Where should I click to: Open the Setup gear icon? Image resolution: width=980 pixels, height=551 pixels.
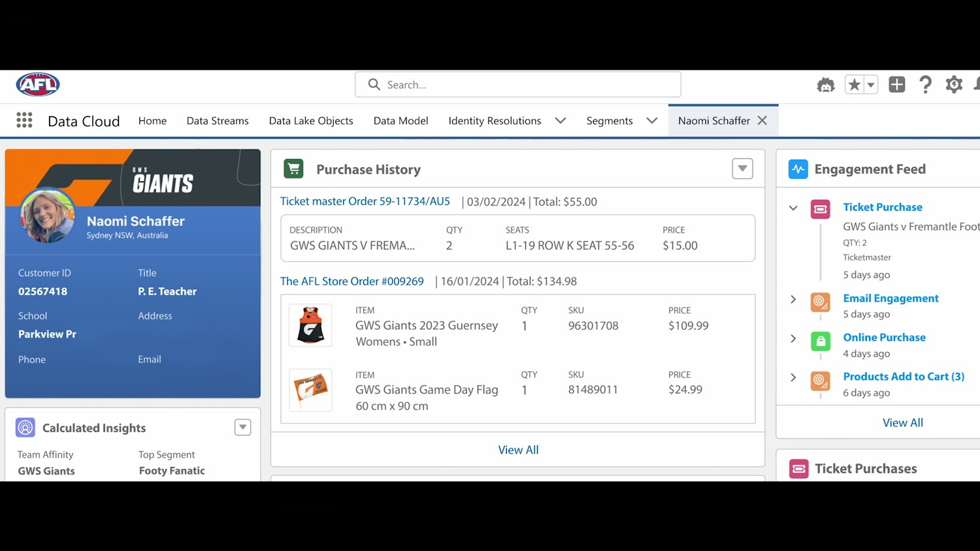(954, 84)
